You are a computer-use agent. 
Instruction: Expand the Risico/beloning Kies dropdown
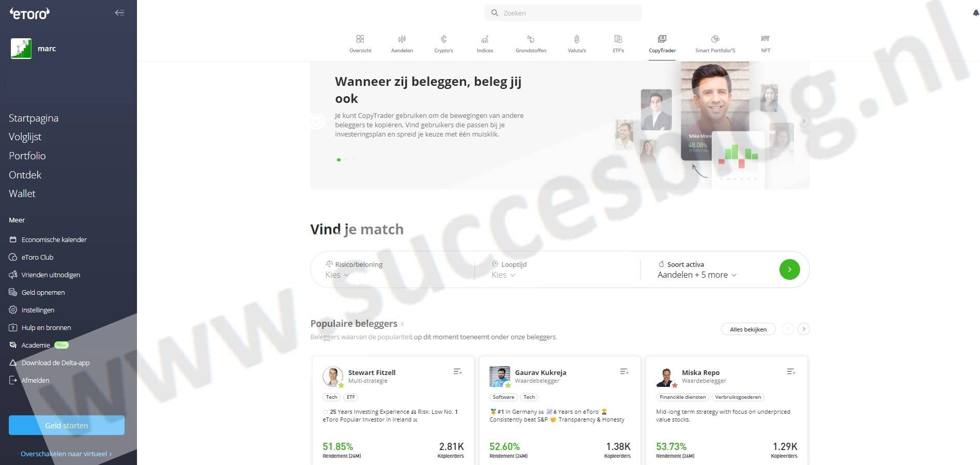click(x=337, y=275)
